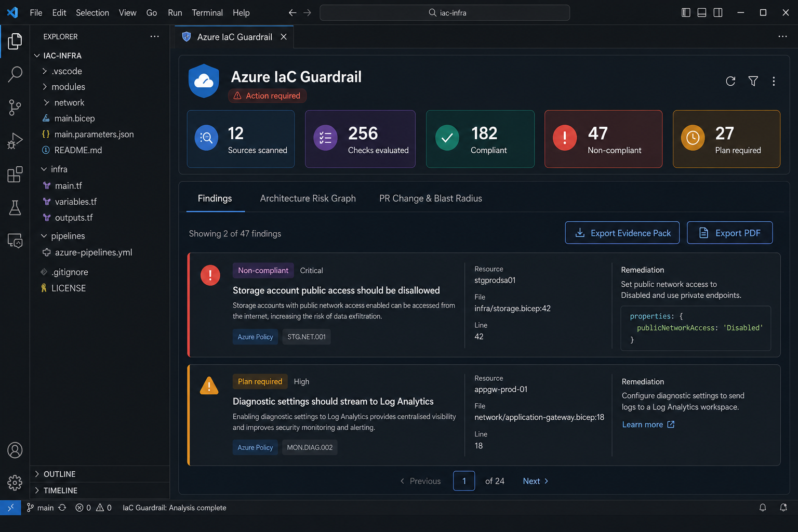Viewport: 798px width, 532px height.
Task: Click the Plan required summary card
Action: pyautogui.click(x=726, y=139)
